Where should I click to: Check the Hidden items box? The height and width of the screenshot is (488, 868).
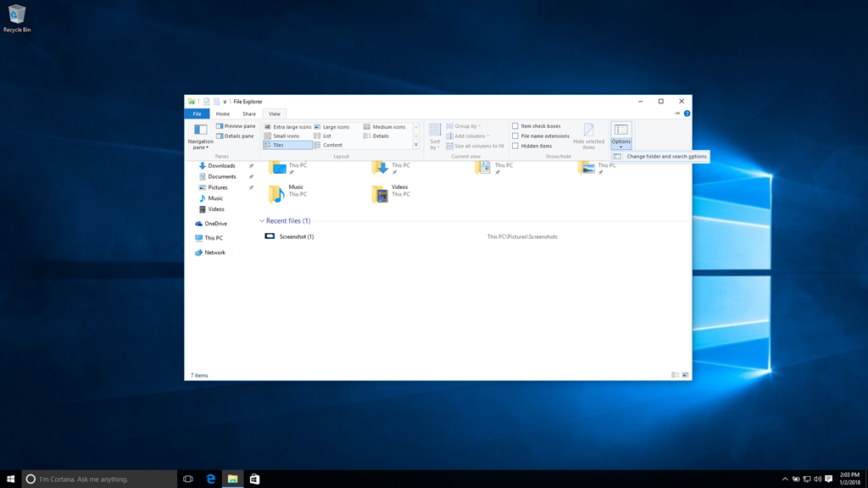pyautogui.click(x=515, y=146)
